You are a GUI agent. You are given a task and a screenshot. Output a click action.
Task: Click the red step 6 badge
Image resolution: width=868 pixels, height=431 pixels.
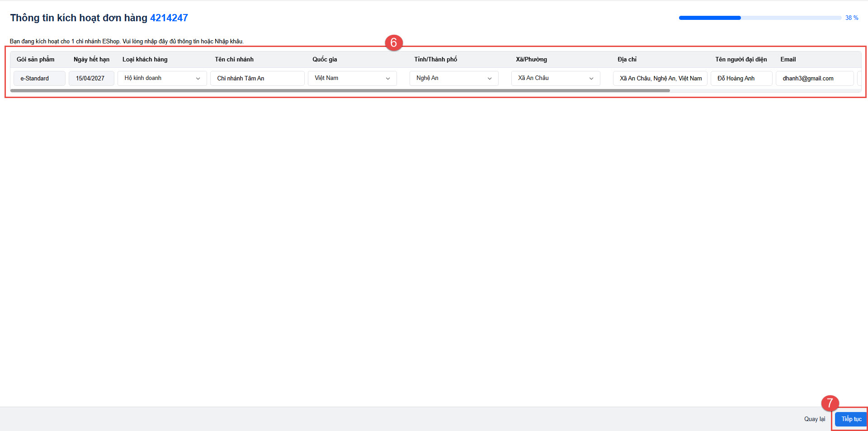(393, 42)
